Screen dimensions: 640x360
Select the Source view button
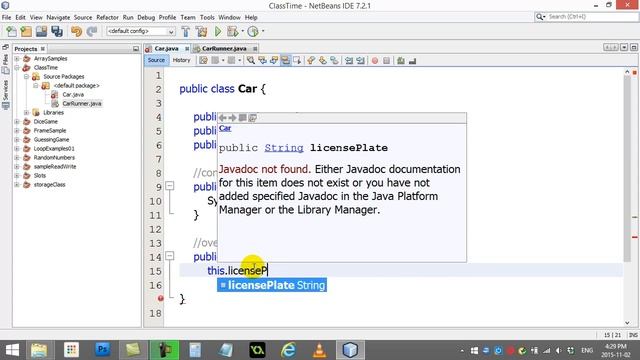point(156,60)
